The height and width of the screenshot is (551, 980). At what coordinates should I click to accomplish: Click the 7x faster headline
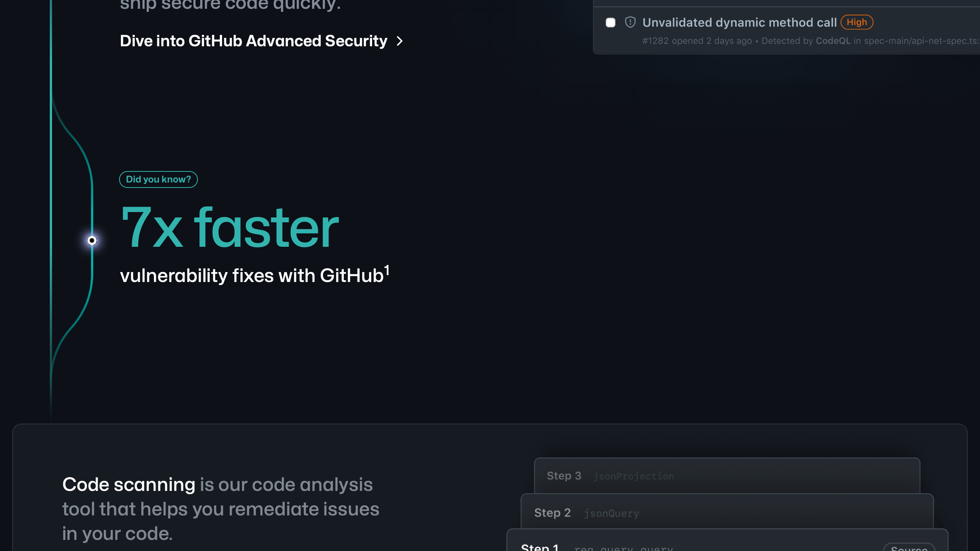[230, 228]
